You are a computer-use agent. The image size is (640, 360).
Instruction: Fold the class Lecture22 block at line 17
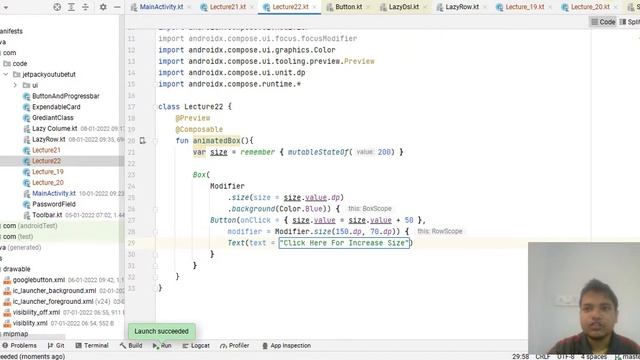155,107
